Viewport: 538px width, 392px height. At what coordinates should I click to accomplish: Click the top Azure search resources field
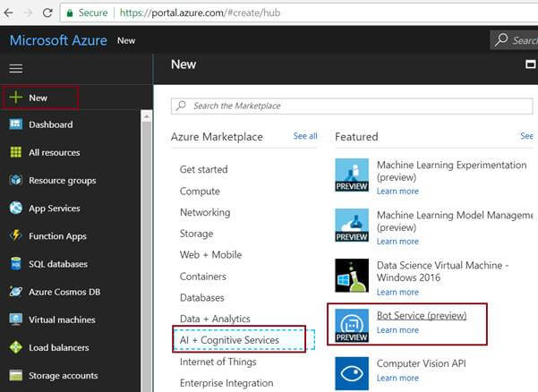click(514, 40)
